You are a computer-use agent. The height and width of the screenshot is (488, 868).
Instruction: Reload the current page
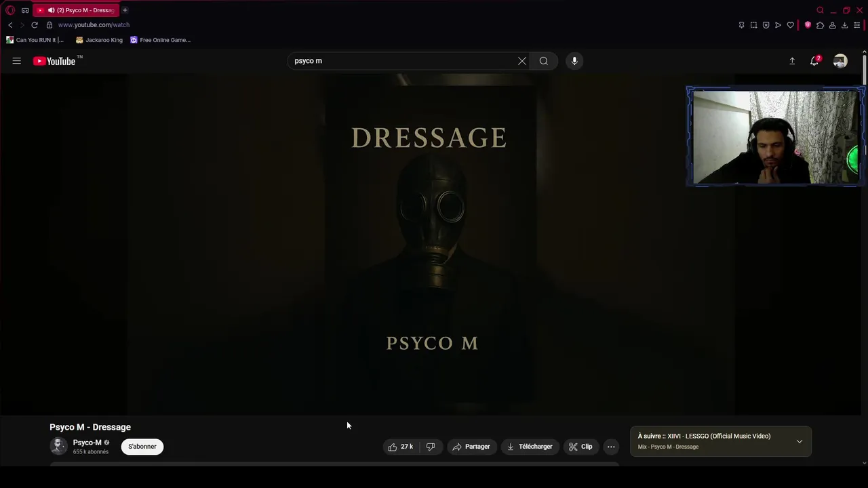click(35, 25)
